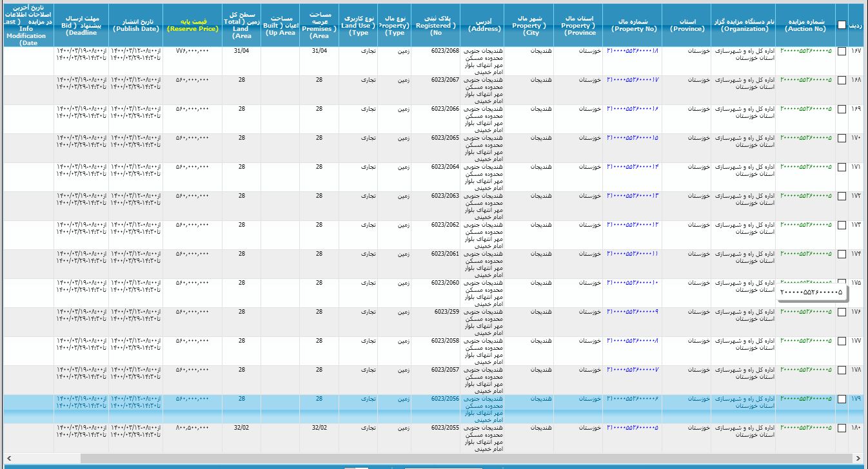Click the auction number link in row 173

tap(806, 225)
